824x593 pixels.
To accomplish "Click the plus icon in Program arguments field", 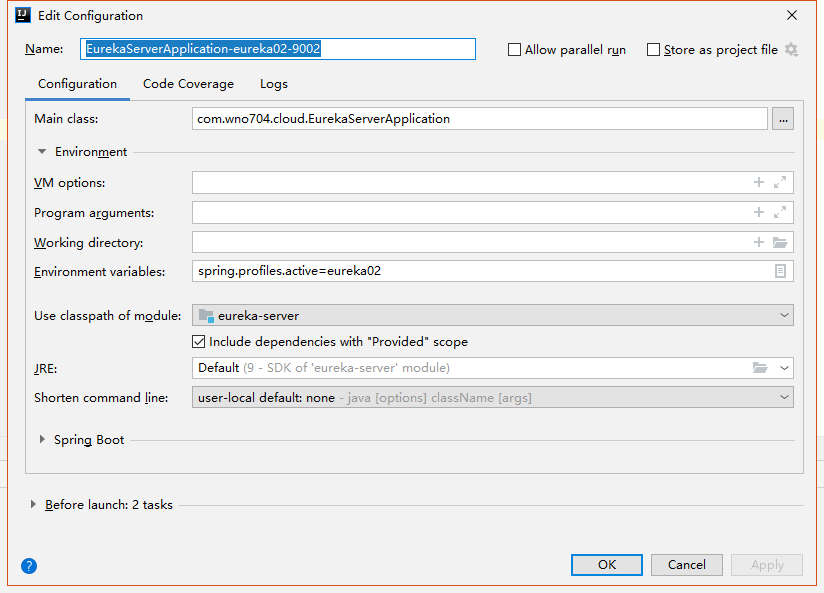I will pyautogui.click(x=759, y=213).
